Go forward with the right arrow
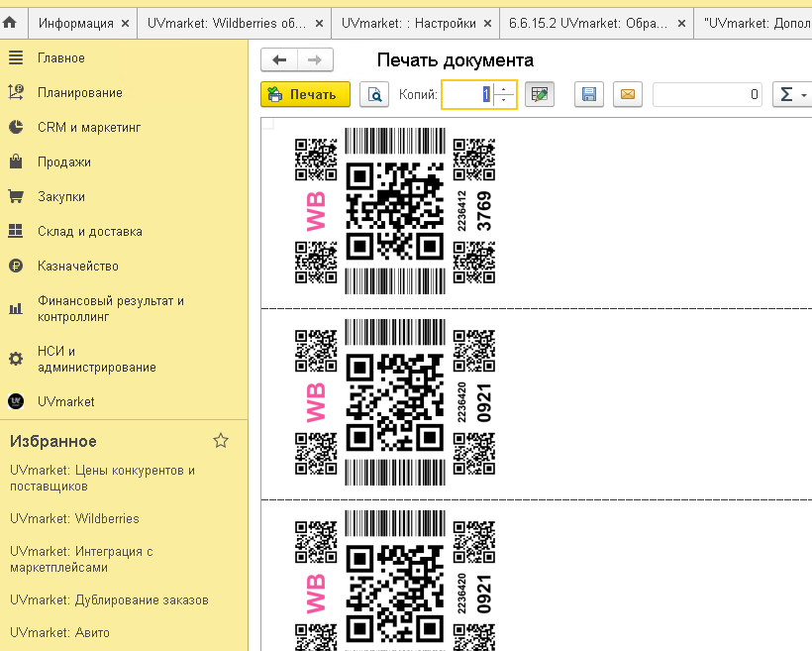The height and width of the screenshot is (651, 812). point(315,60)
